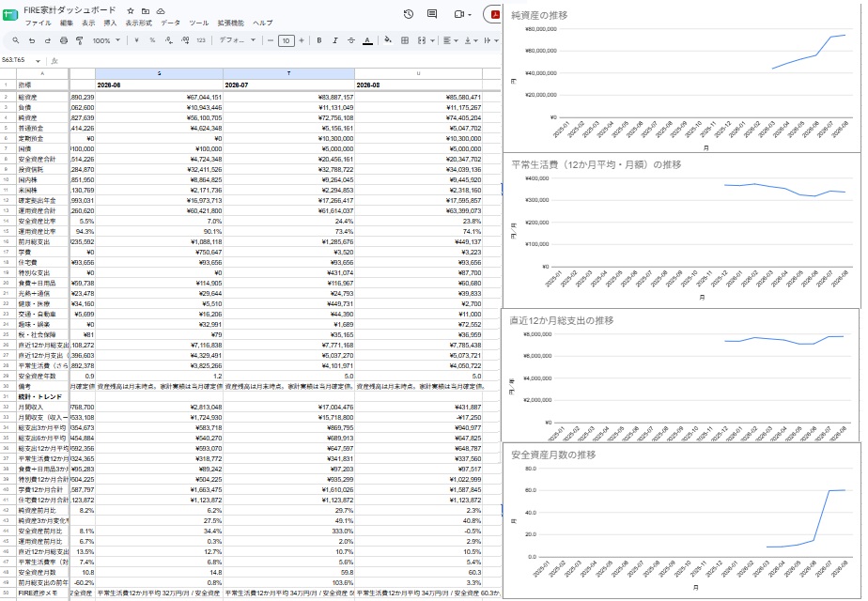Open the 挿入 menu
The image size is (868, 601).
click(110, 23)
